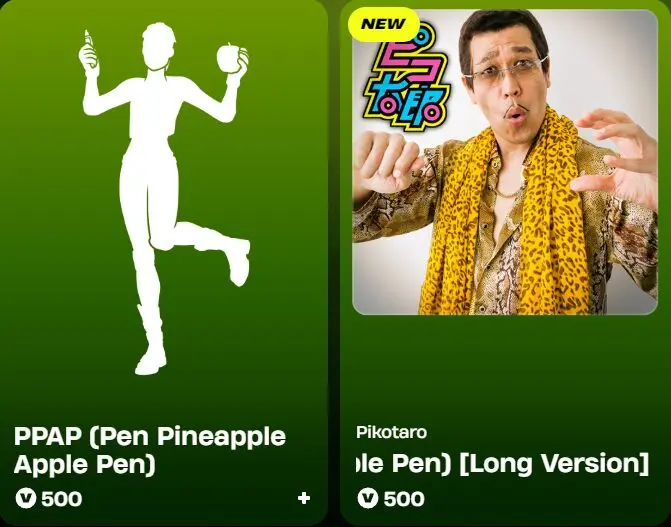Screen dimensions: 671x527
Task: Select the PPAP (Pen Pineapple Apple Pen) title
Action: pos(149,450)
